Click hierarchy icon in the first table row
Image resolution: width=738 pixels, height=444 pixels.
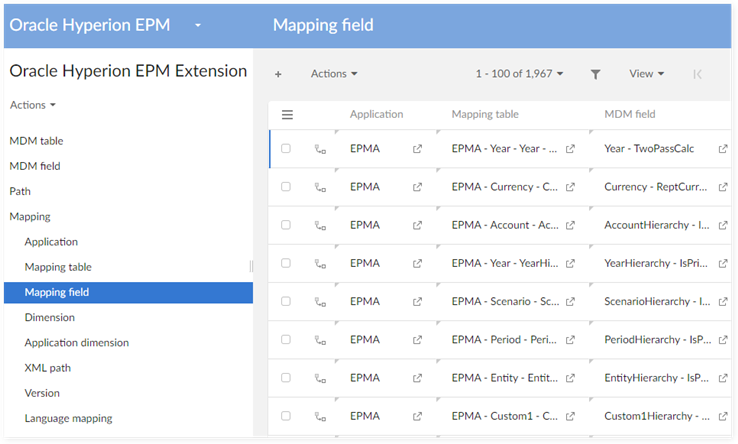coord(320,149)
